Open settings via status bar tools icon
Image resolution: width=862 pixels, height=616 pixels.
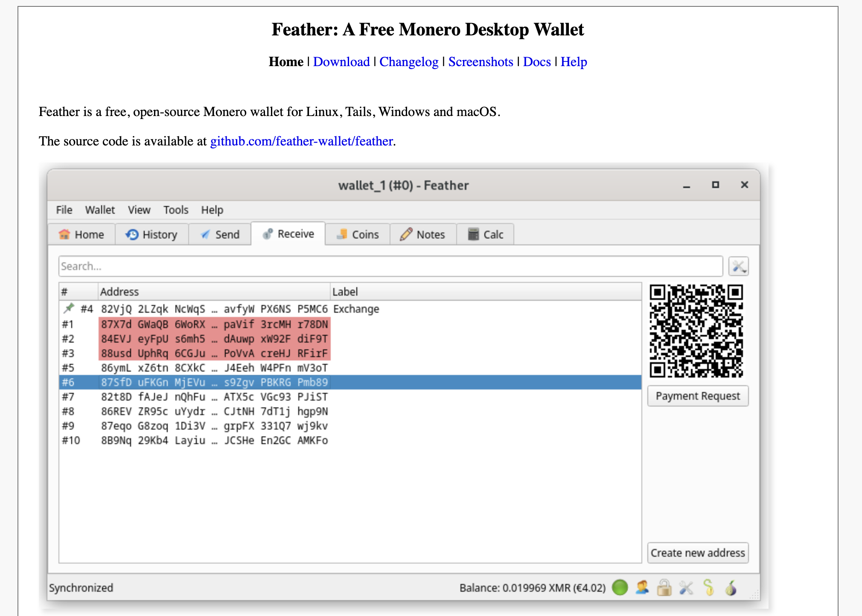[x=686, y=587]
